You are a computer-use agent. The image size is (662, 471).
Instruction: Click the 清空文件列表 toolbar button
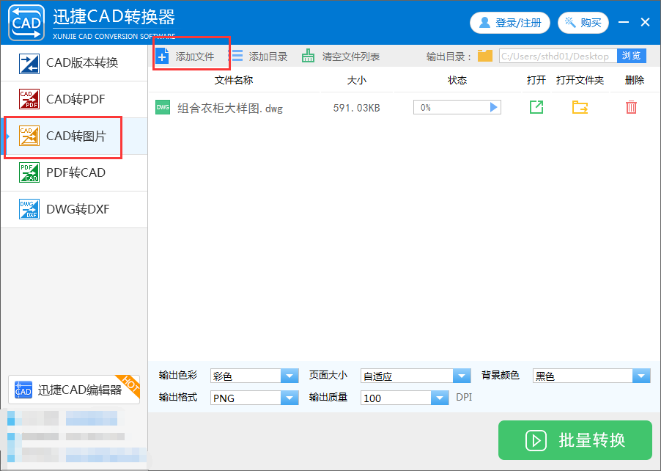tap(340, 56)
